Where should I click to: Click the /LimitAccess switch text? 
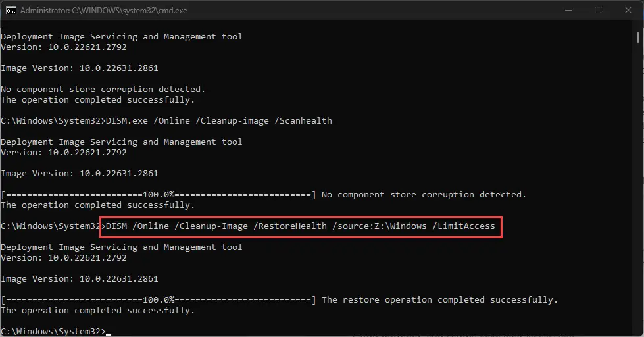point(463,226)
